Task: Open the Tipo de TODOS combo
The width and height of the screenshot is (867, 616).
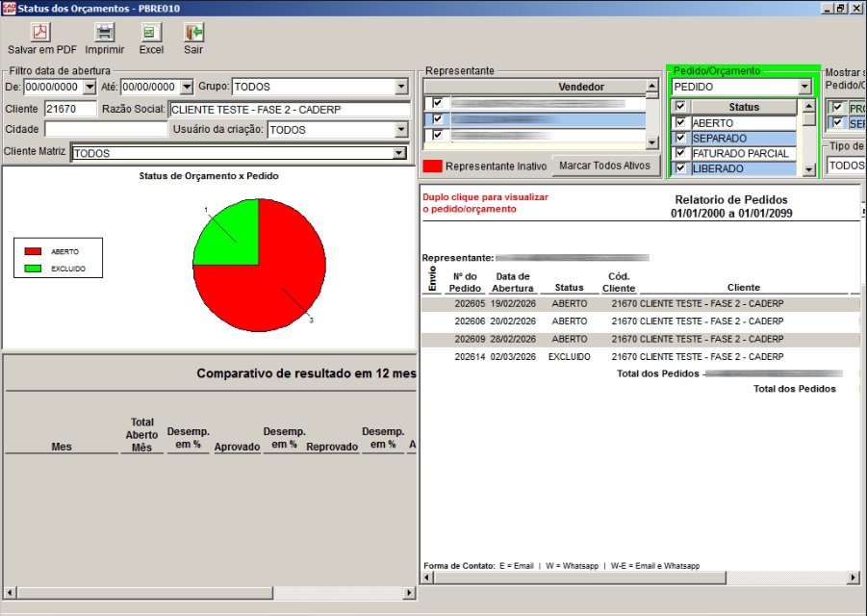Action: (846, 166)
